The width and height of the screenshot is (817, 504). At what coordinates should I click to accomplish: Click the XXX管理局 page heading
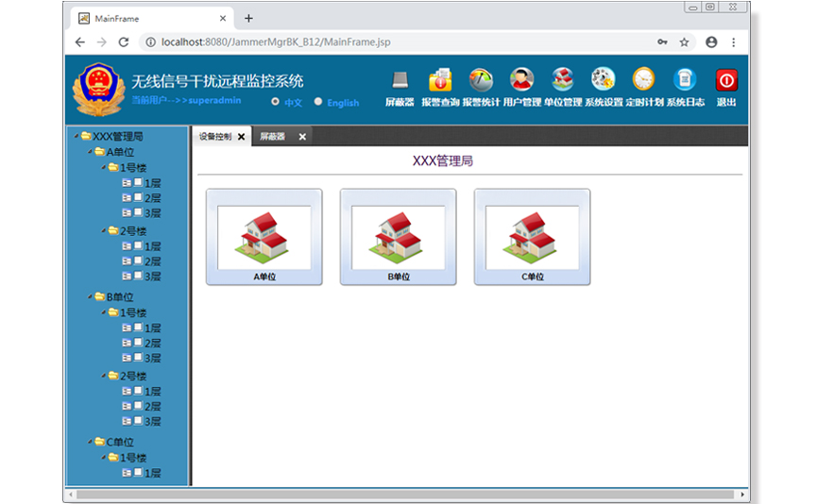(443, 160)
